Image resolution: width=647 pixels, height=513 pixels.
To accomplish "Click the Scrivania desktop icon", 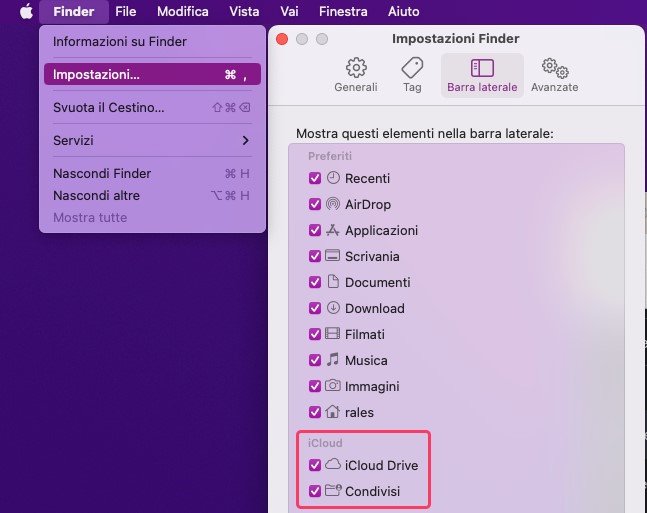I will pyautogui.click(x=333, y=255).
